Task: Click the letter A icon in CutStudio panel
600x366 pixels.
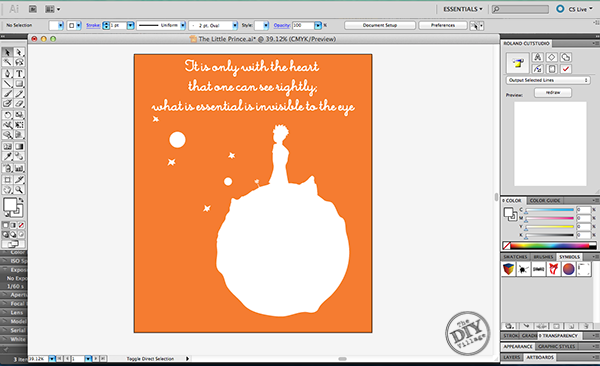Action: (537, 57)
